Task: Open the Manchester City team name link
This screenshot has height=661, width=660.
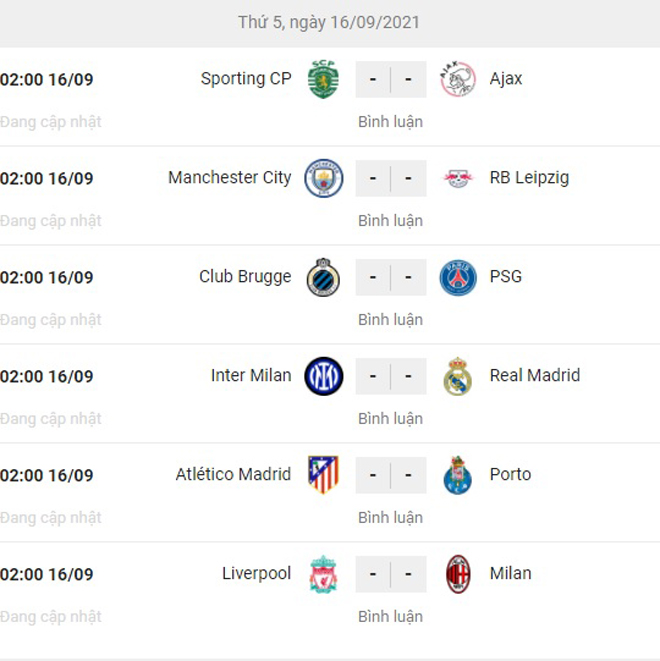Action: [230, 178]
